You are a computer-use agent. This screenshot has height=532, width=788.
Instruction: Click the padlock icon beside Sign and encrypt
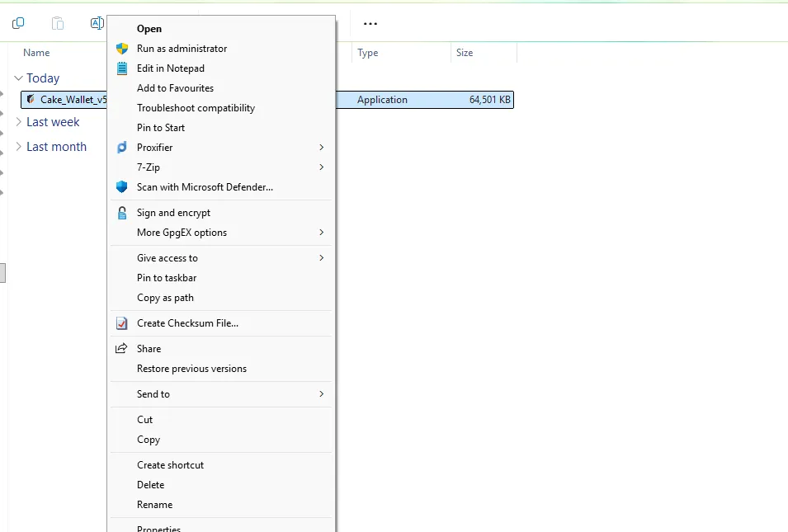(122, 213)
